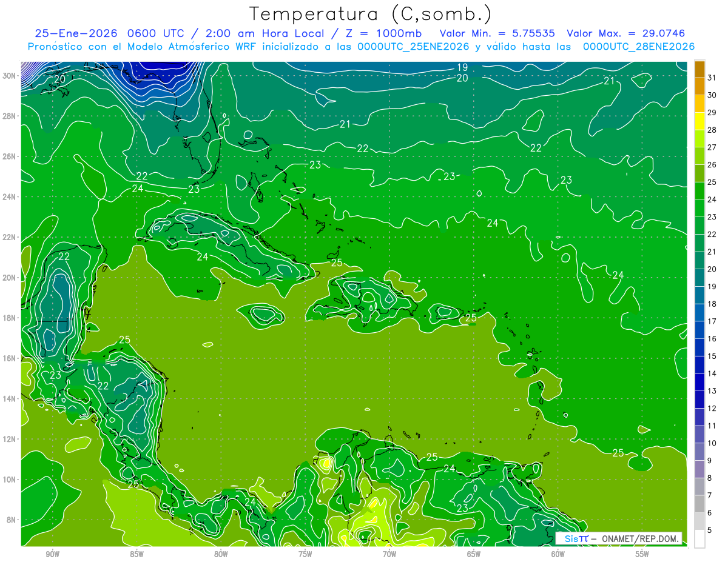Click color scale label 10
Screen dimensions: 728x562
click(x=712, y=443)
